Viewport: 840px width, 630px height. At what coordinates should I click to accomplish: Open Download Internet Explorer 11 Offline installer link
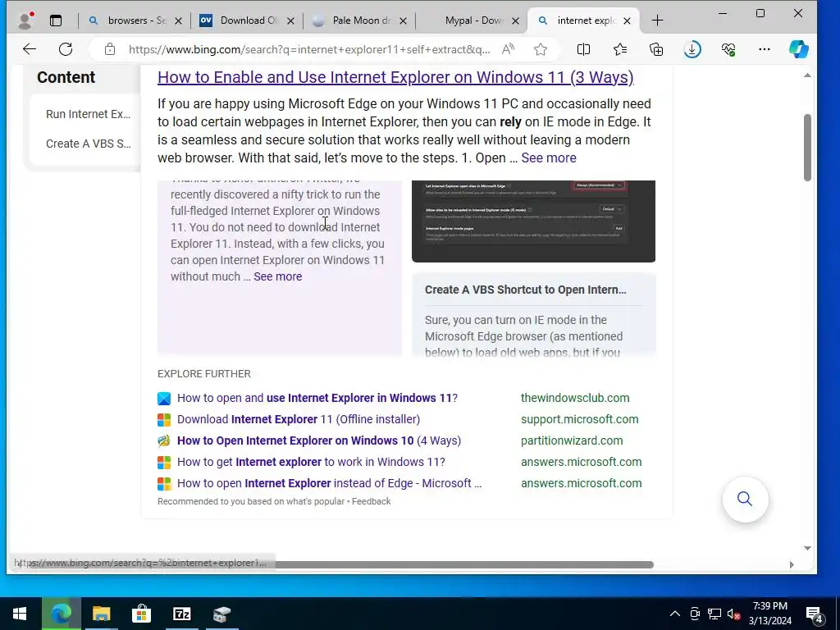(299, 419)
